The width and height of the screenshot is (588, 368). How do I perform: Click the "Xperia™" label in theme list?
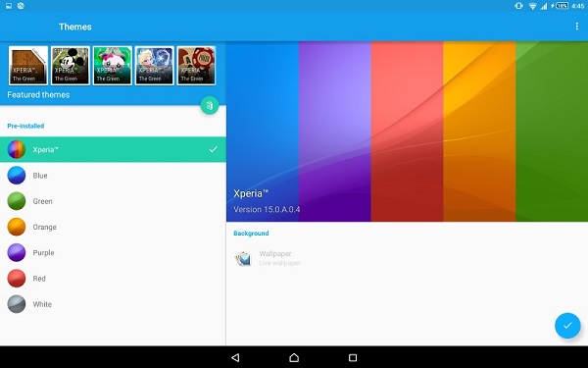pyautogui.click(x=45, y=149)
